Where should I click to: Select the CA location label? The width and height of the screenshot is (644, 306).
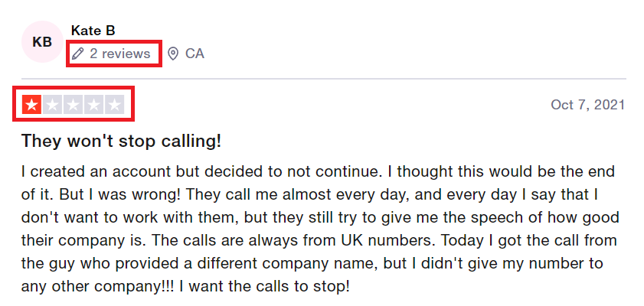195,54
